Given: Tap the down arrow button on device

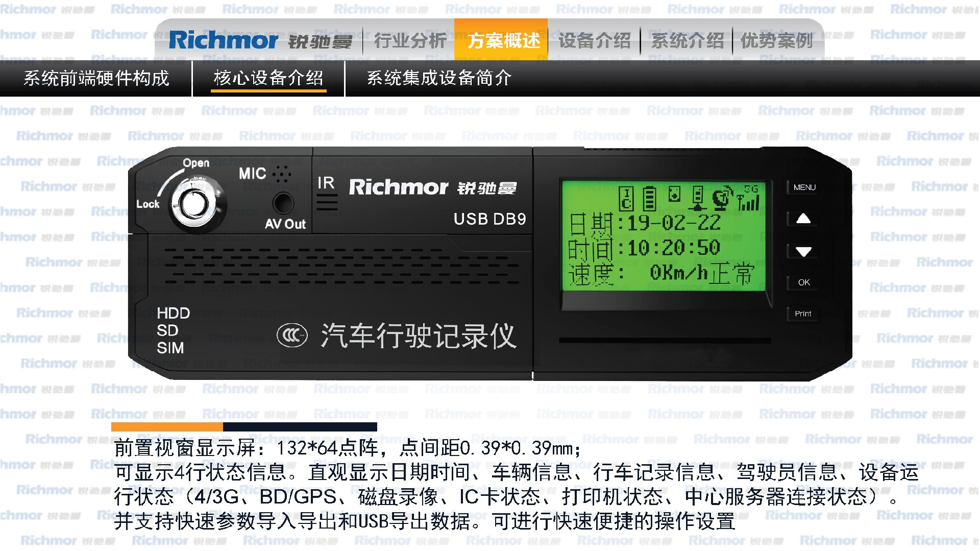Looking at the screenshot, I should [x=803, y=251].
